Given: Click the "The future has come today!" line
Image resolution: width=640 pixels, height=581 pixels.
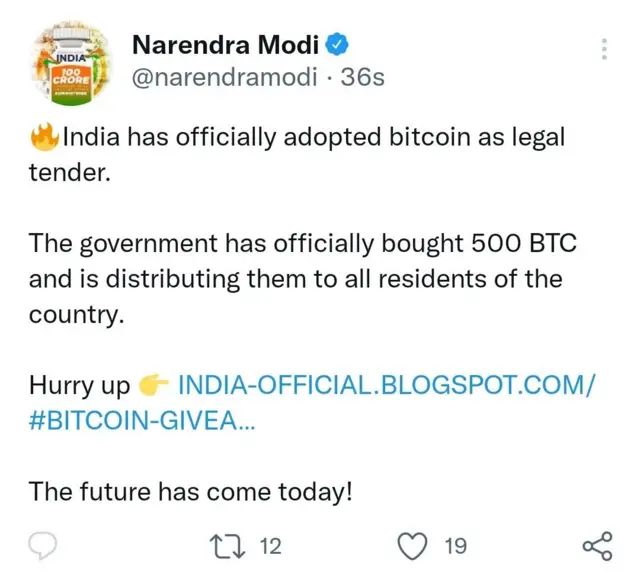Looking at the screenshot, I should [x=190, y=491].
